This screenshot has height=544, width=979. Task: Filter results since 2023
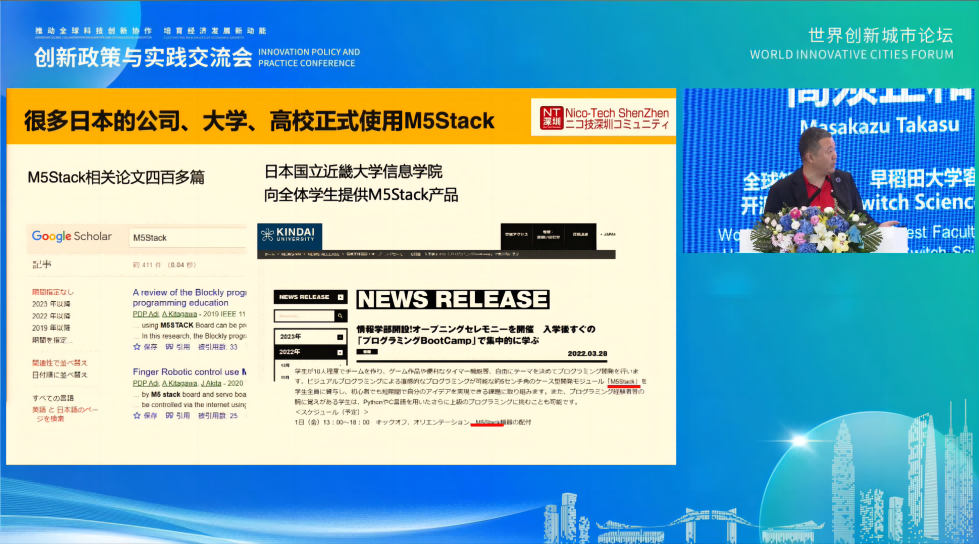51,304
